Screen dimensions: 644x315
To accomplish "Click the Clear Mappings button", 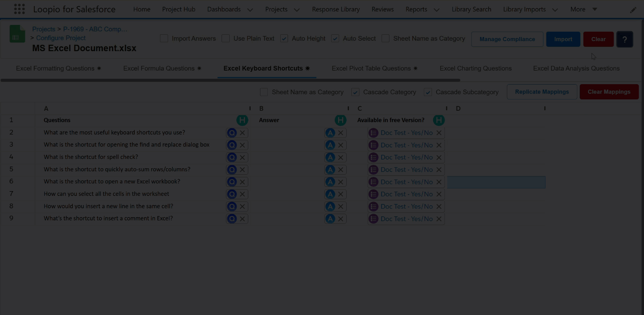I will pyautogui.click(x=609, y=92).
